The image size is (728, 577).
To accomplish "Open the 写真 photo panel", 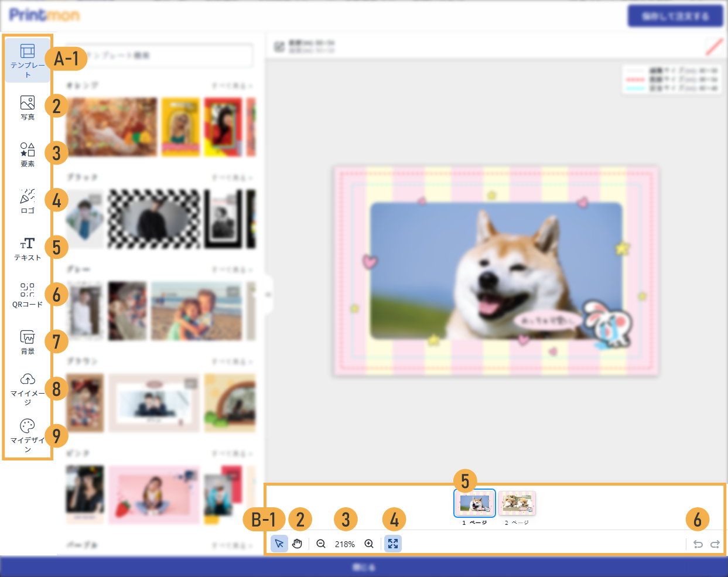I will pyautogui.click(x=28, y=108).
